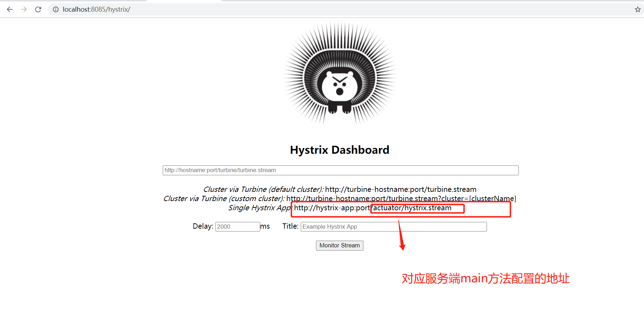
Task: Select the custom cluster example URL text
Action: [401, 199]
